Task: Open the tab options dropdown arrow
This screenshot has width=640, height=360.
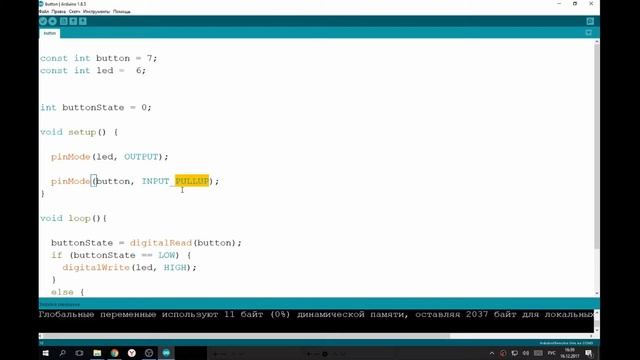Action: (589, 33)
